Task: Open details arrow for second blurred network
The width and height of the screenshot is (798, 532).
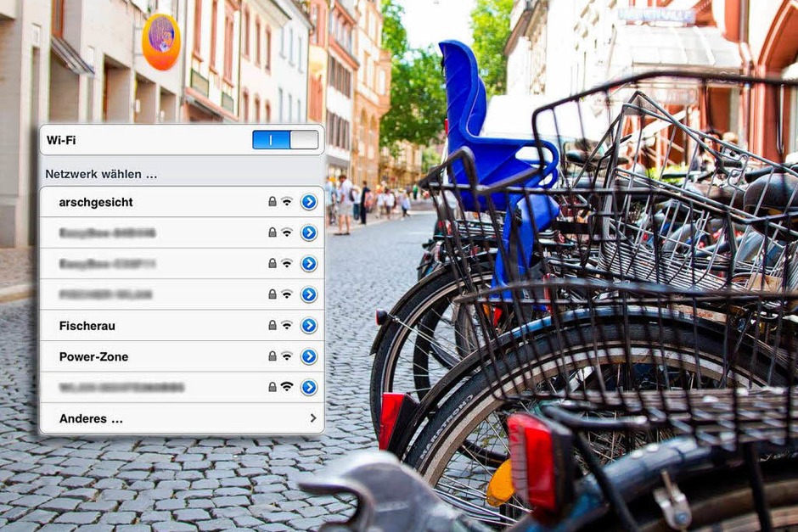Action: 309,264
